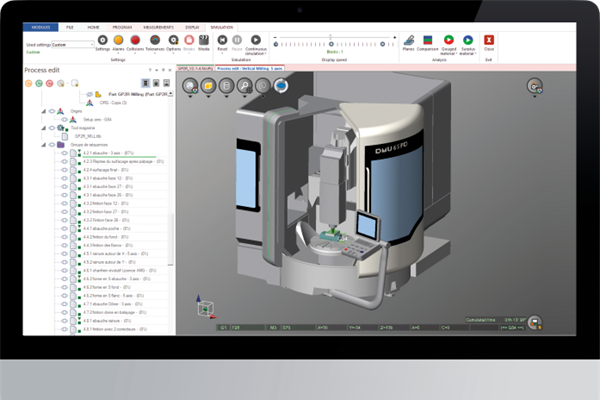Viewport: 600px width, 400px height.
Task: Click the Breaks stop-sign icon
Action: coord(189,40)
